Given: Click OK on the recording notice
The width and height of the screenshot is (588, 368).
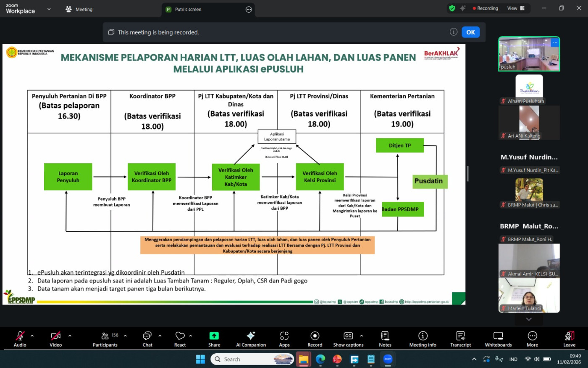Looking at the screenshot, I should pos(470,32).
